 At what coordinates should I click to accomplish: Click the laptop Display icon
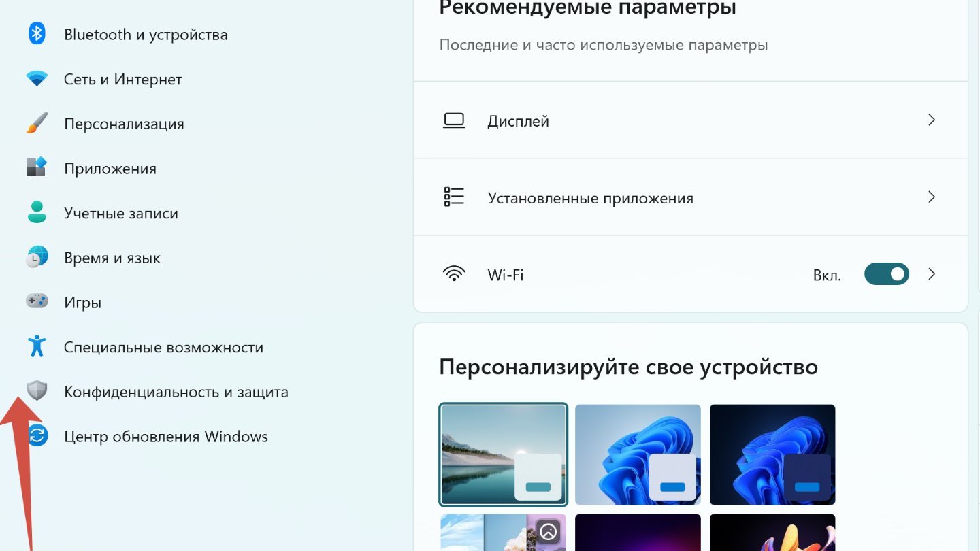(454, 121)
